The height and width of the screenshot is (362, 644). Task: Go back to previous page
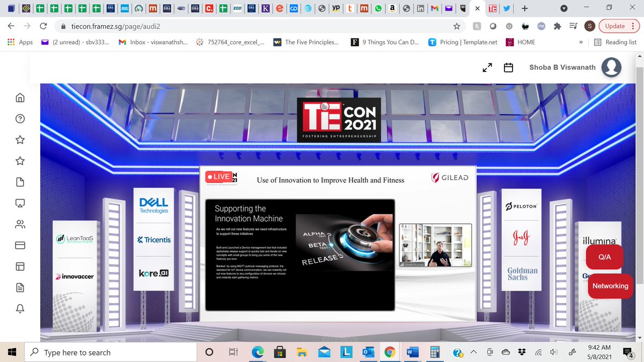pyautogui.click(x=11, y=26)
